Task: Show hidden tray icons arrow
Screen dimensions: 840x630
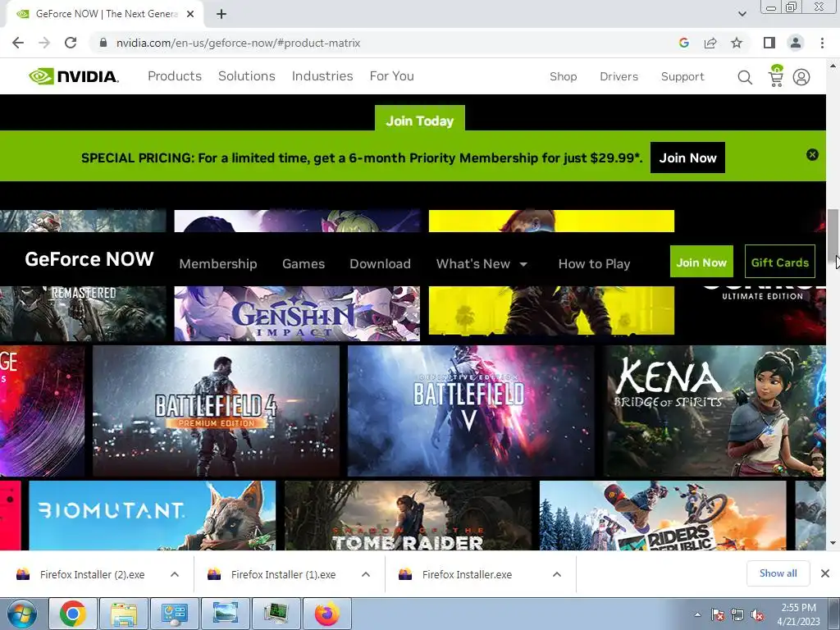Action: pyautogui.click(x=697, y=614)
